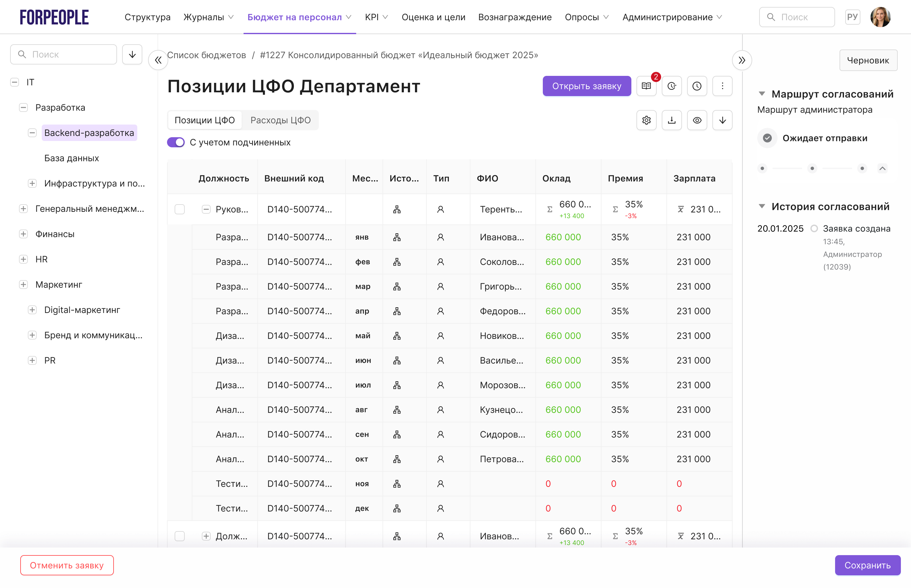Check the Руков... row checkbox
This screenshot has height=588, width=911.
180,209
